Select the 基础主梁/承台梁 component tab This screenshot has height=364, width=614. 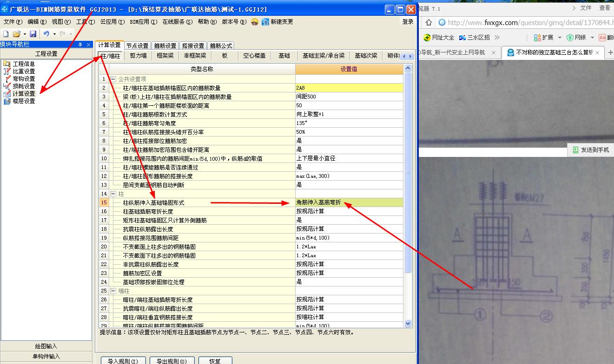tap(324, 56)
